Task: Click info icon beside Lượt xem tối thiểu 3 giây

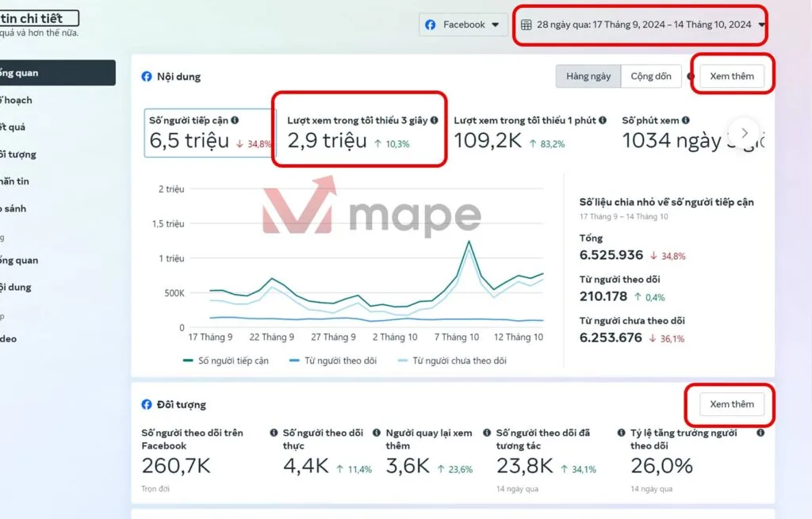Action: 434,120
